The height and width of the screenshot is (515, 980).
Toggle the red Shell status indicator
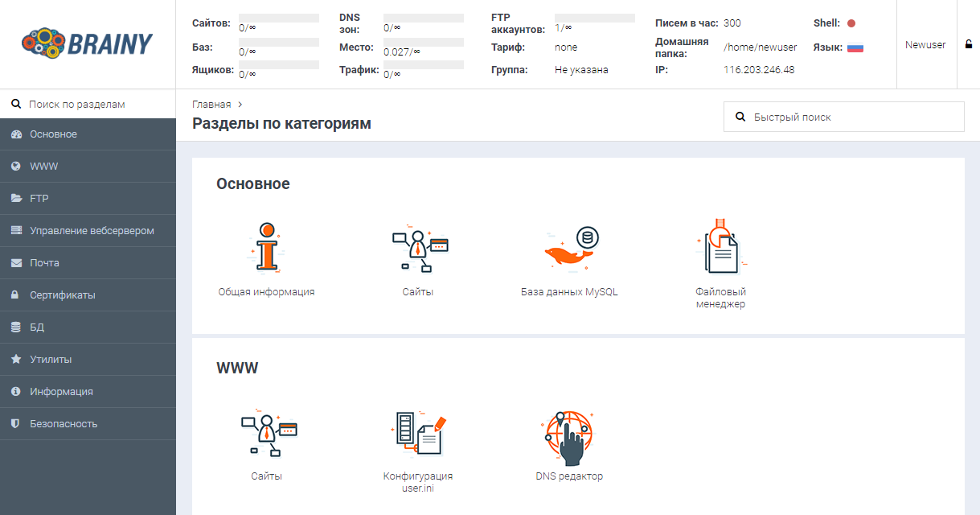tap(851, 23)
